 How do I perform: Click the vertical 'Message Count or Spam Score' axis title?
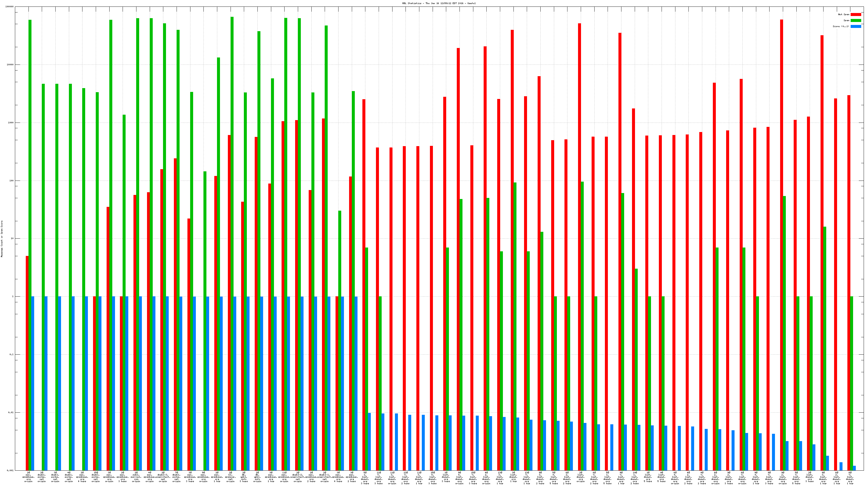click(2, 239)
